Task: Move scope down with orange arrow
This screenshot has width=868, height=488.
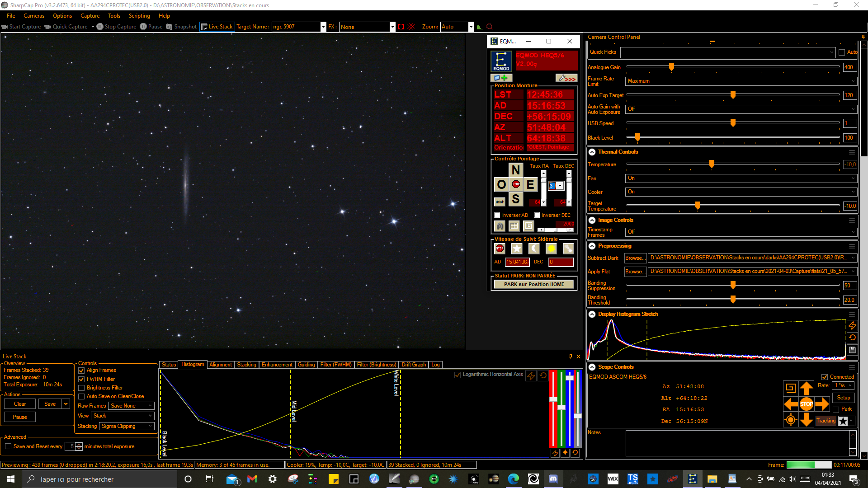Action: [x=807, y=420]
